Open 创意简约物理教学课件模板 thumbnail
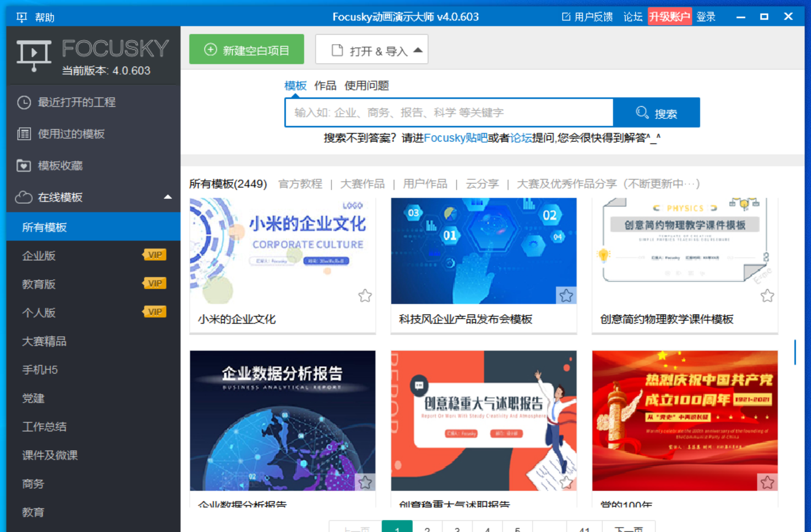This screenshot has height=532, width=811. (685, 251)
